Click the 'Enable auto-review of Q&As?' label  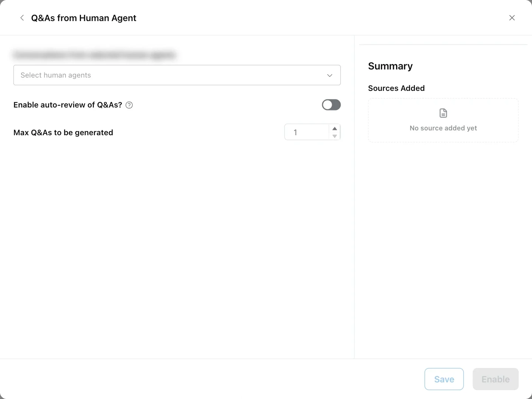[x=68, y=105]
